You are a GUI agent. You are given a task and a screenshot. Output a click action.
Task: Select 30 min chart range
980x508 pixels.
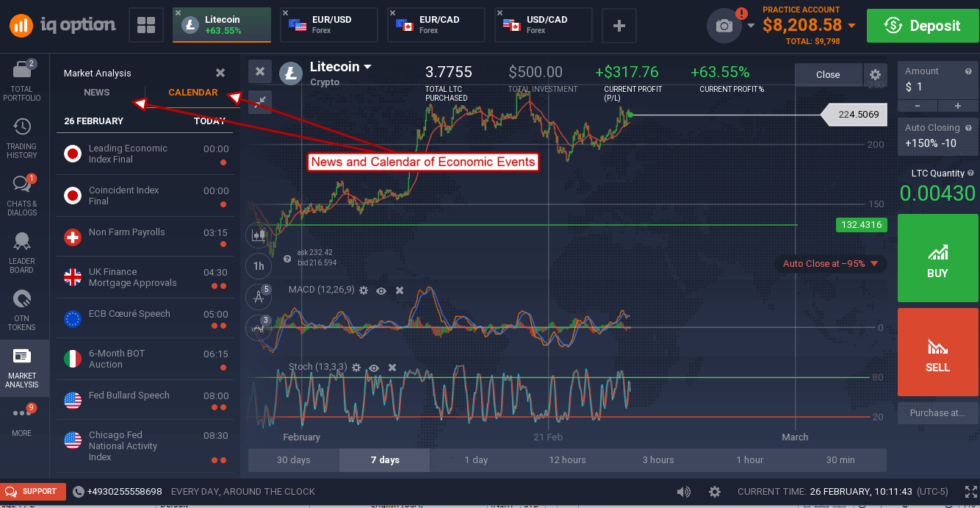840,460
